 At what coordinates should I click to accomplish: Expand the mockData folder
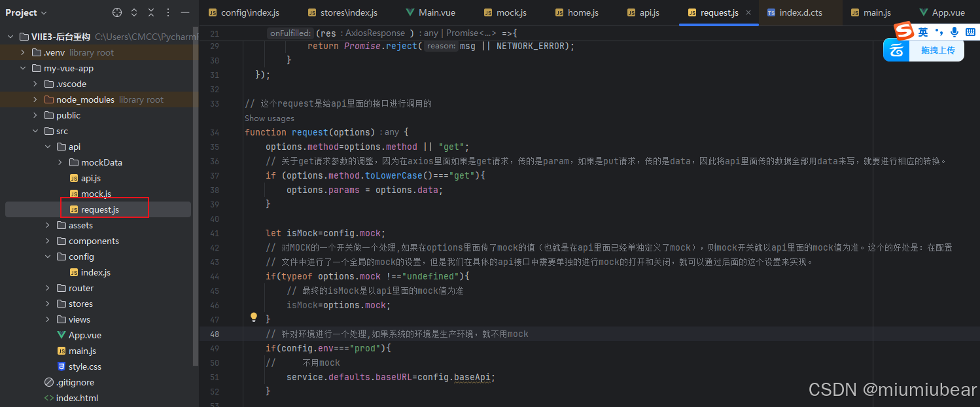[59, 162]
